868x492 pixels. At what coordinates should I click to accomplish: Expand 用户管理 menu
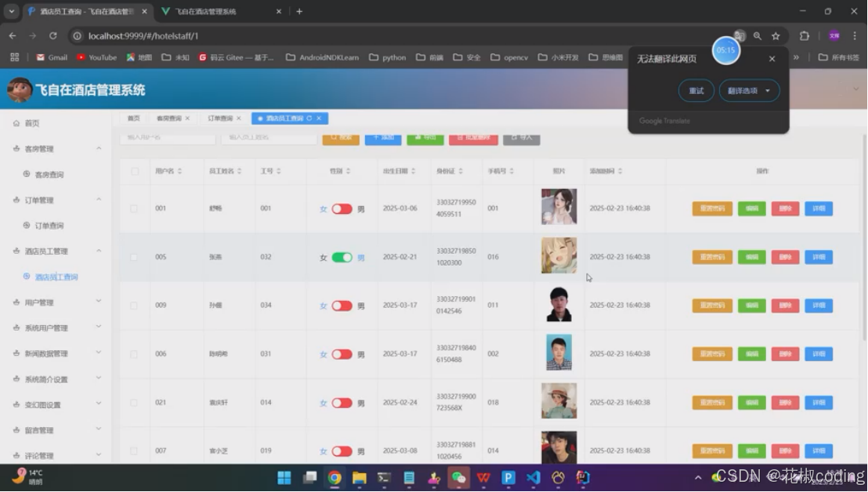[x=56, y=302]
